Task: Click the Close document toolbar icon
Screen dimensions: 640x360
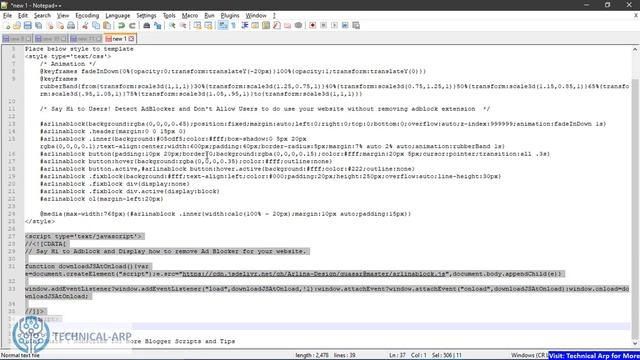Action: (49, 25)
